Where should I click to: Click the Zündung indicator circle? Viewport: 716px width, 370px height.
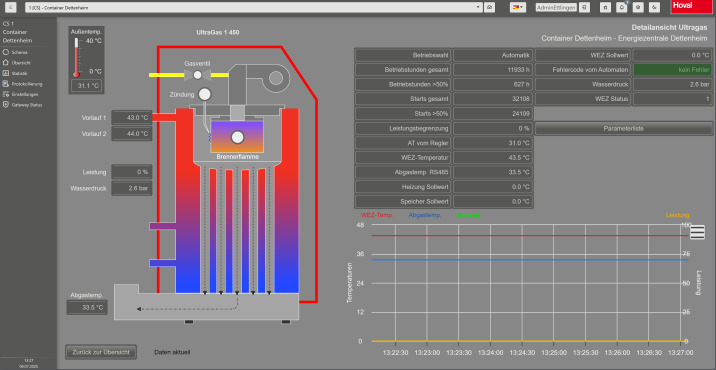click(205, 94)
